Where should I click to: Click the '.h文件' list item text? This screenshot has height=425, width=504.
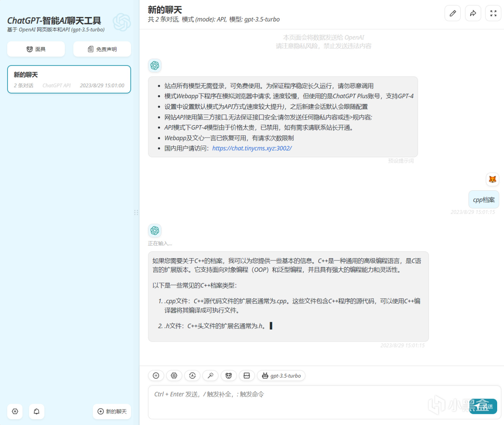(216, 326)
